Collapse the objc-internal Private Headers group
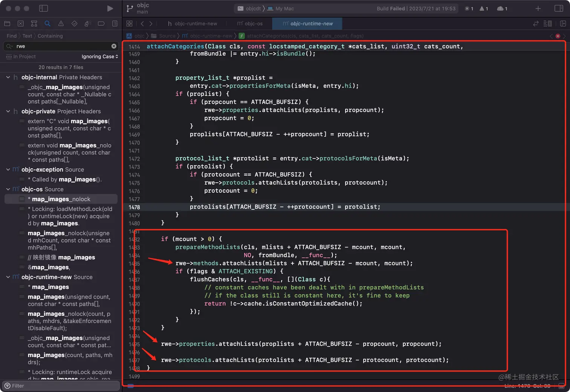 point(8,77)
